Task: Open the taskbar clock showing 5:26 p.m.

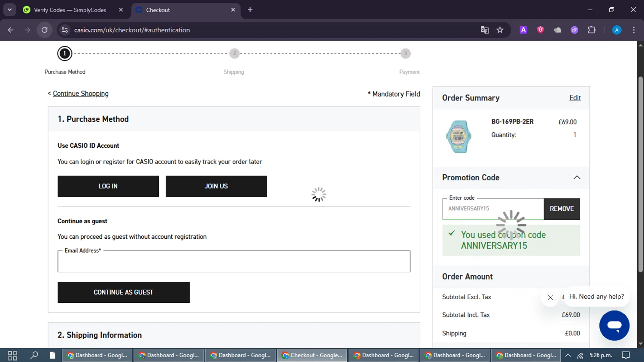Action: point(601,356)
